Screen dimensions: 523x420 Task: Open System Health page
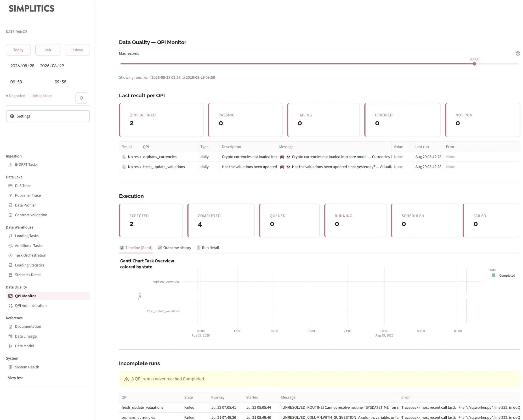pyautogui.click(x=27, y=367)
